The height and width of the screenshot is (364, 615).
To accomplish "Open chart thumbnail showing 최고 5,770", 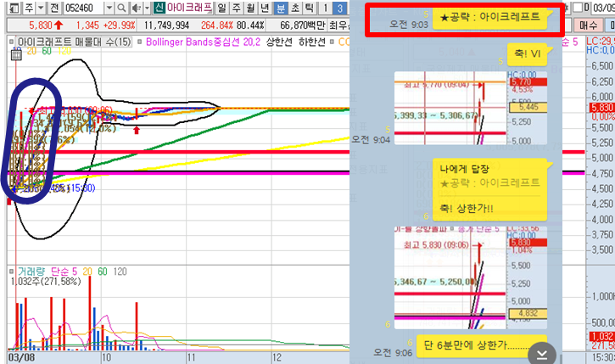I will (471, 109).
